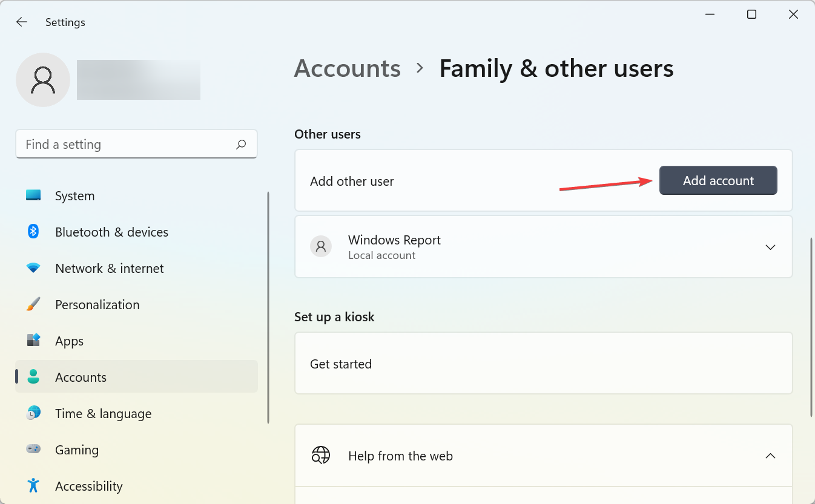Click the Help from the web globe icon

pyautogui.click(x=321, y=456)
